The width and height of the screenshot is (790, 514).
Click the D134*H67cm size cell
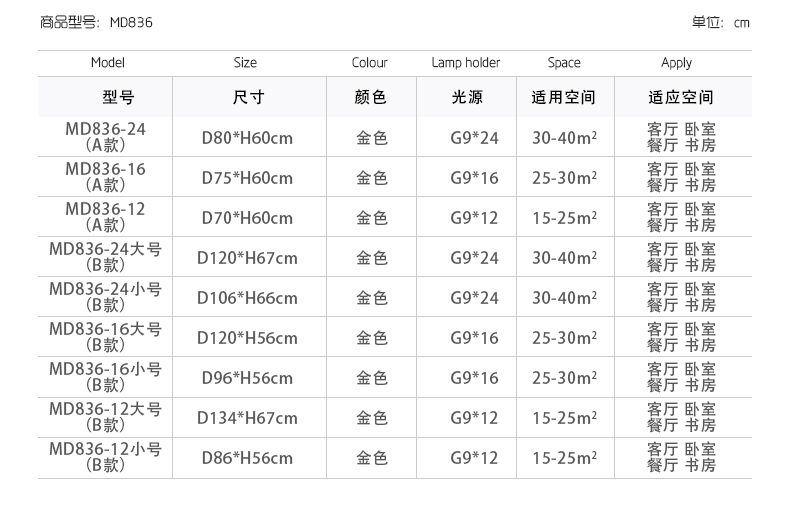(x=247, y=418)
